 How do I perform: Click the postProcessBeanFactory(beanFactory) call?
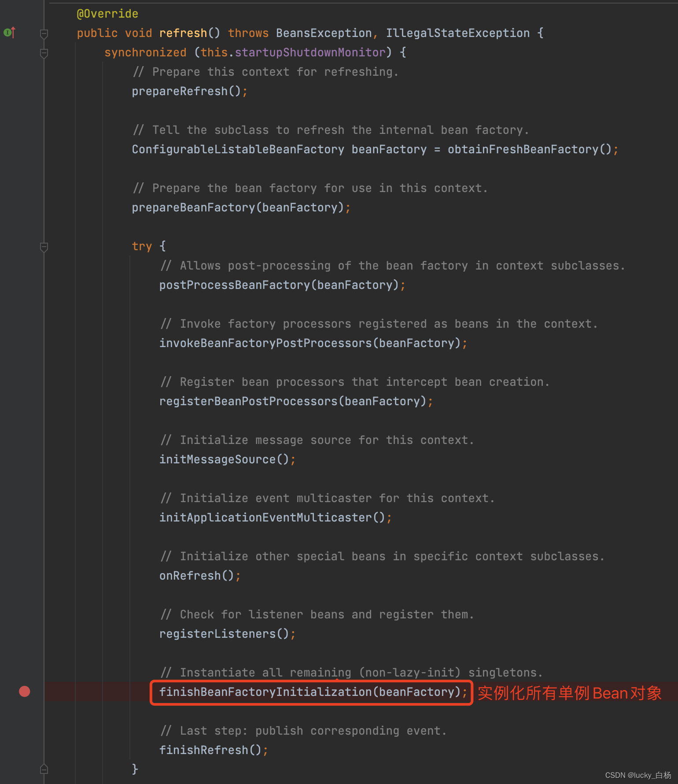279,285
